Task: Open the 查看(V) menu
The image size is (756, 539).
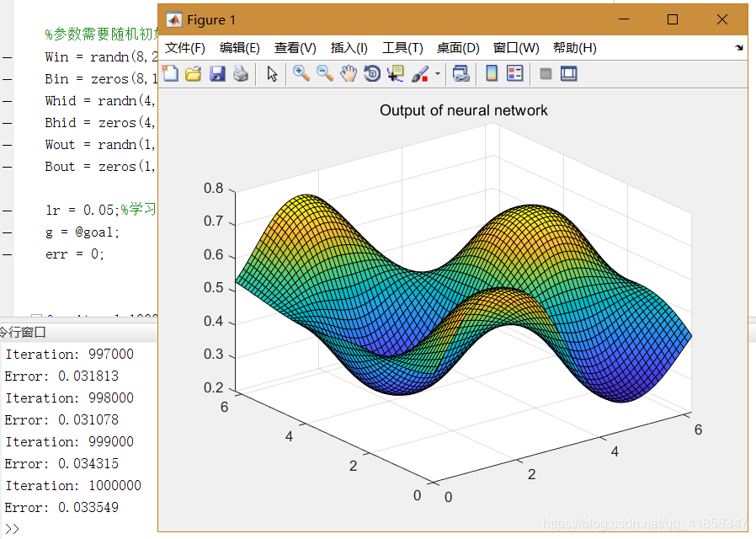Action: pyautogui.click(x=295, y=48)
